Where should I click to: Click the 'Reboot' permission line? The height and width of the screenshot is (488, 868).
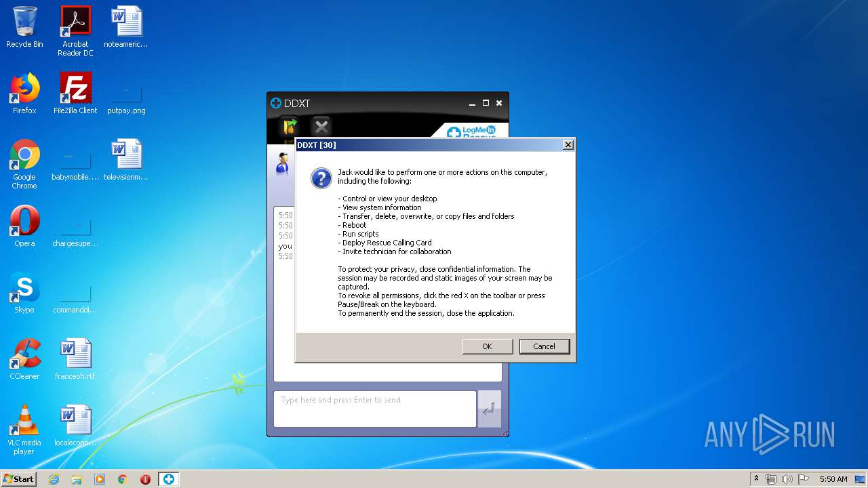pos(353,225)
